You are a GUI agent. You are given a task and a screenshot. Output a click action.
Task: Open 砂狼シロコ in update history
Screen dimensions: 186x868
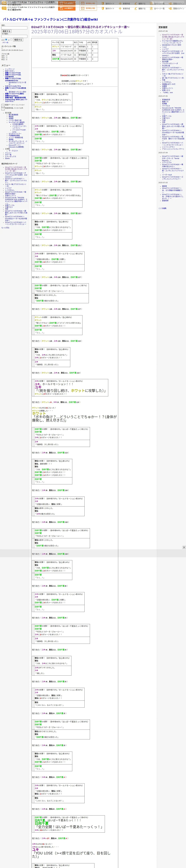coord(166,90)
